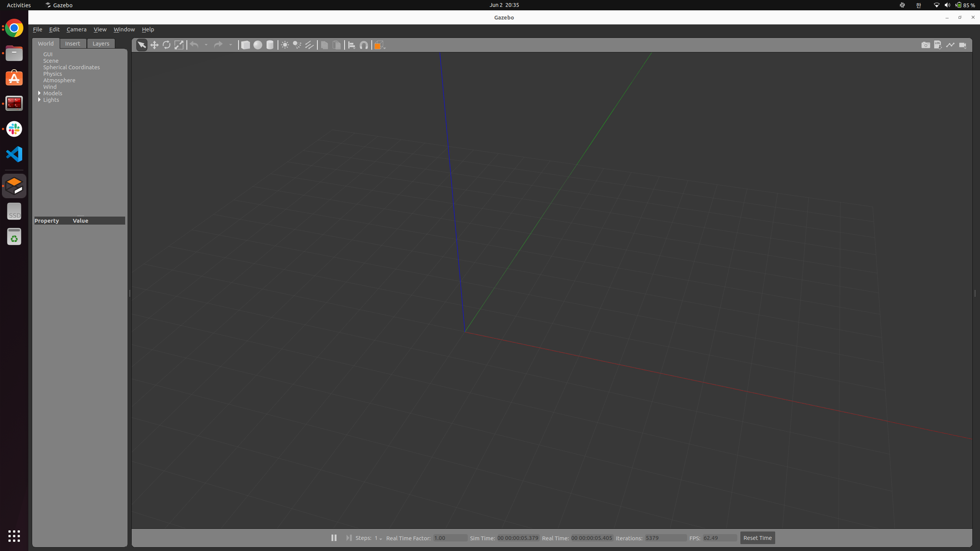Expand the Models tree node
The height and width of the screenshot is (551, 980).
click(39, 93)
